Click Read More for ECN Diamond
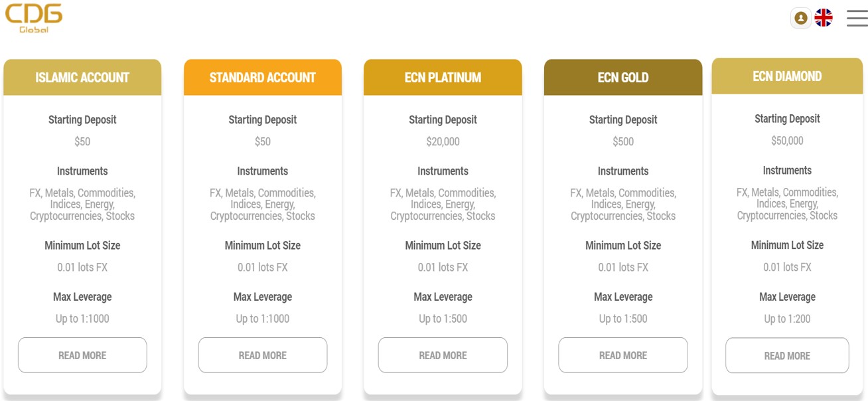 pyautogui.click(x=787, y=356)
